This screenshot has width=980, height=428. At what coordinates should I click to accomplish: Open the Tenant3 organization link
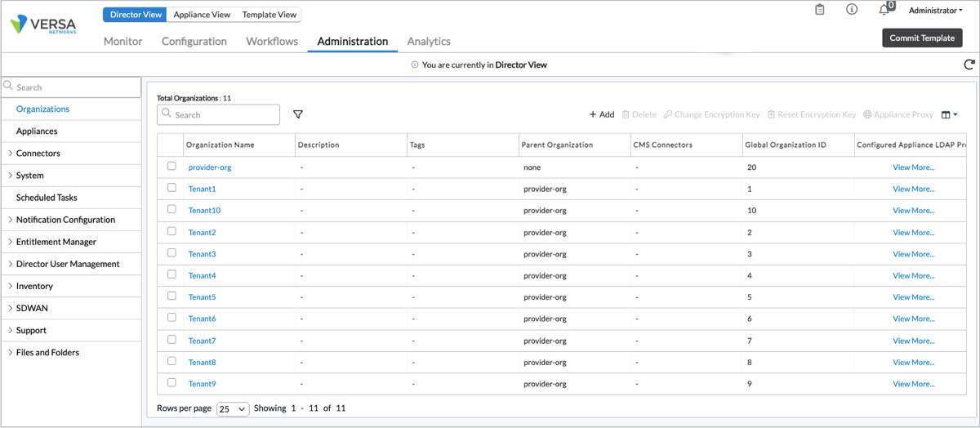coord(202,254)
